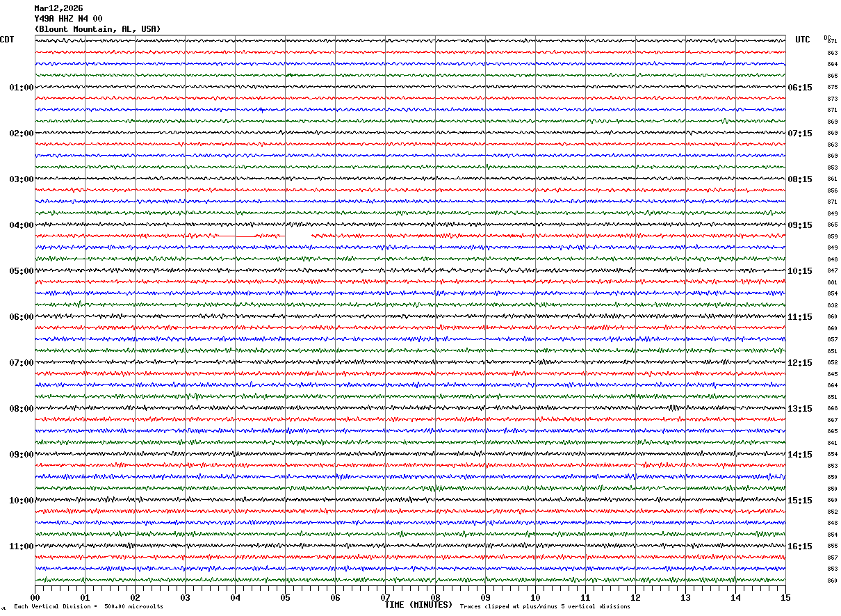Click the data gap in the red trace
The height and width of the screenshot is (616, 841).
298,236
